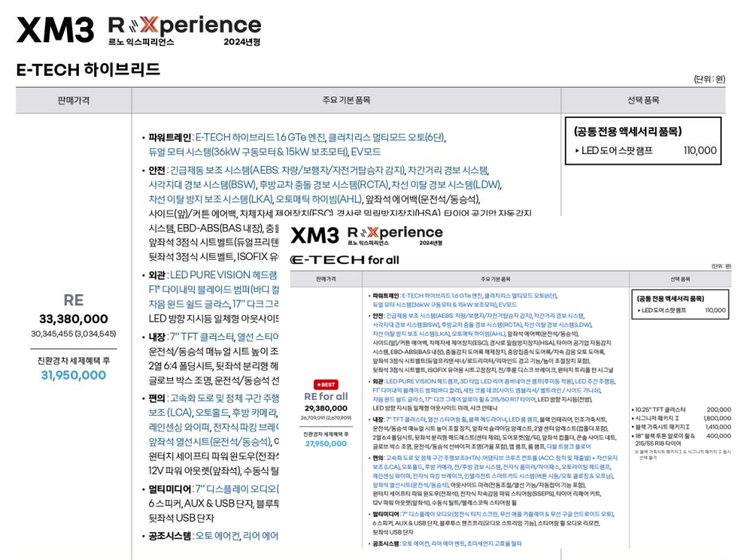This screenshot has height=560, width=747.
Task: Click the back sheet '선택 품목' column header
Action: click(x=643, y=100)
